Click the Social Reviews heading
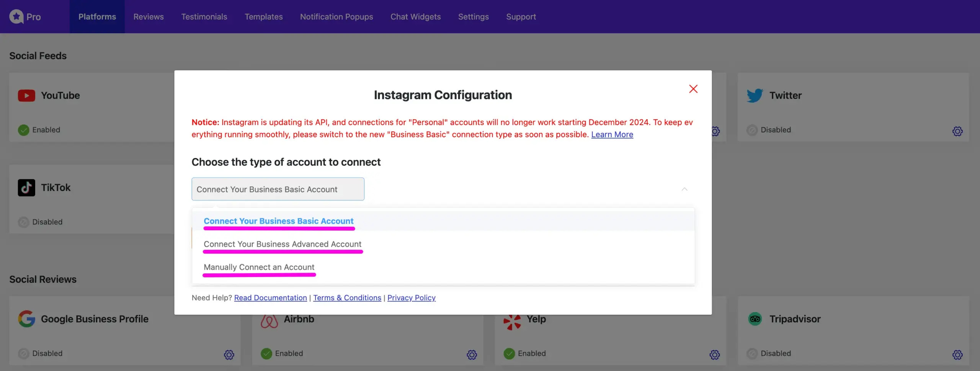980x371 pixels. (43, 279)
